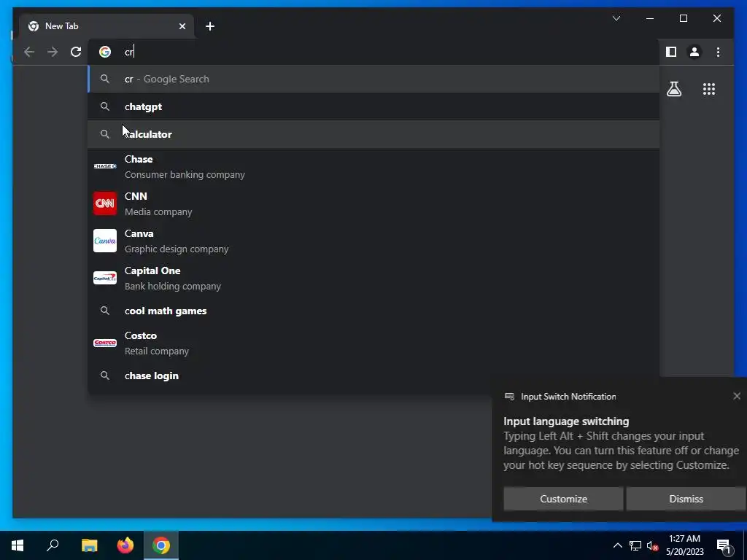The image size is (747, 560).
Task: Click the Chase logo thumbnail
Action: 105,166
